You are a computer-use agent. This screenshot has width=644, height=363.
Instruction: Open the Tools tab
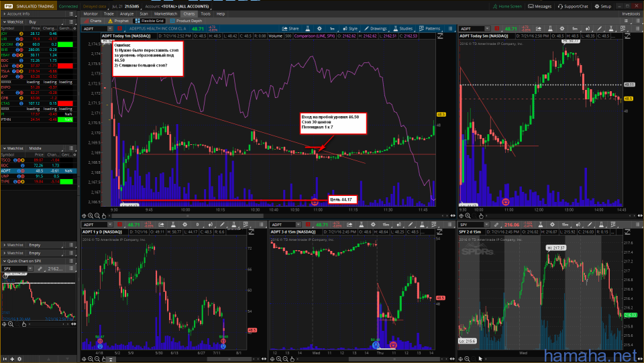[x=206, y=13]
